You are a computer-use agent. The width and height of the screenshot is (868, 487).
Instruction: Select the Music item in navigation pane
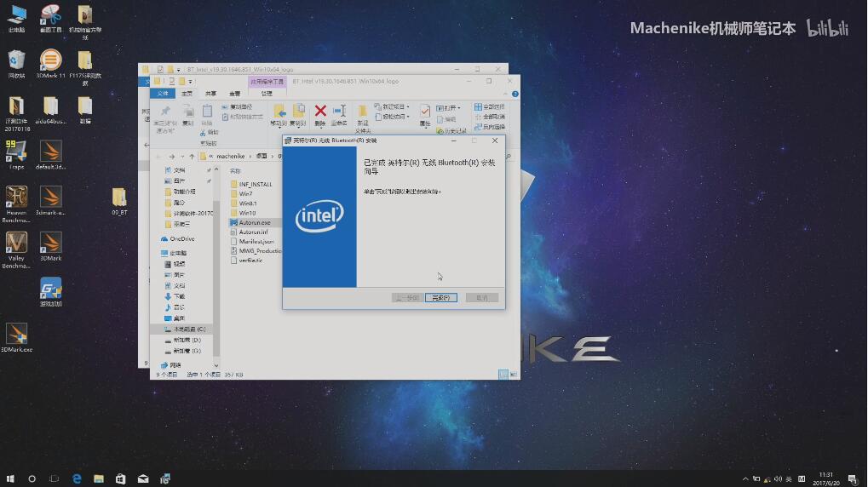(175, 307)
